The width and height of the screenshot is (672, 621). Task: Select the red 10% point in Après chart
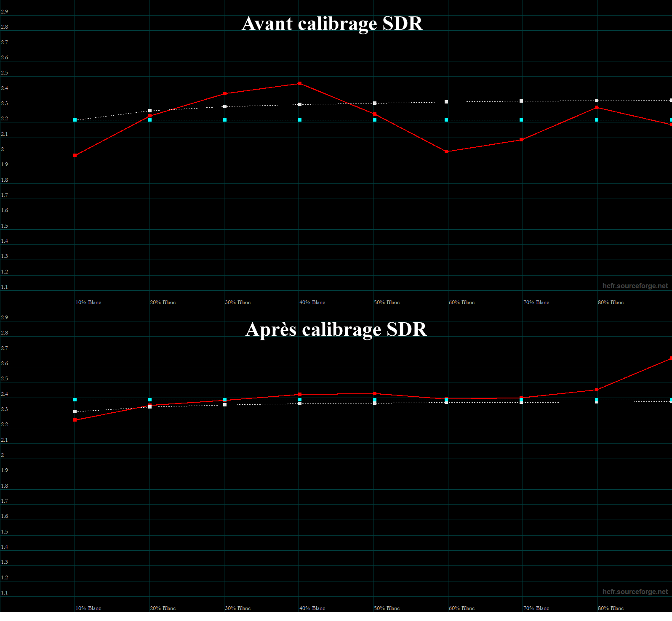(75, 420)
